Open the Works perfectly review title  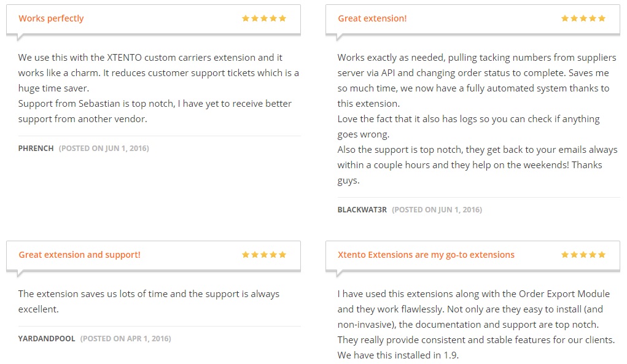click(x=51, y=18)
